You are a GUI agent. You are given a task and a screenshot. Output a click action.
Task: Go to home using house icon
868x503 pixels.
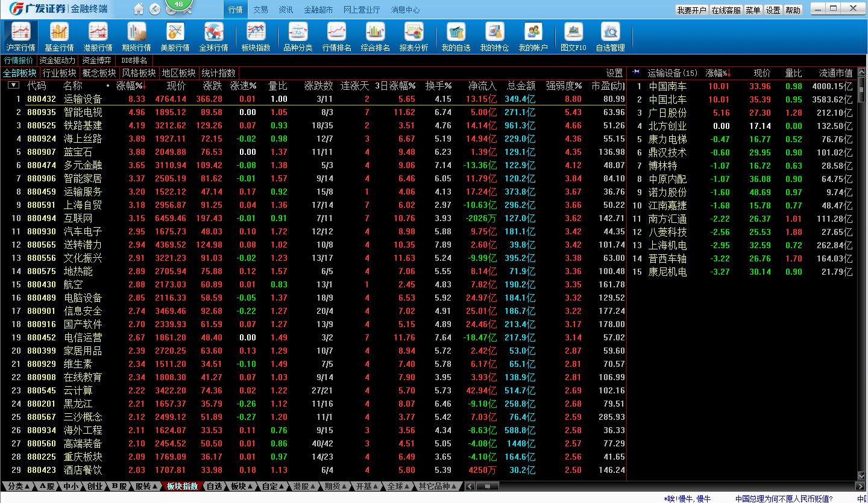(139, 9)
